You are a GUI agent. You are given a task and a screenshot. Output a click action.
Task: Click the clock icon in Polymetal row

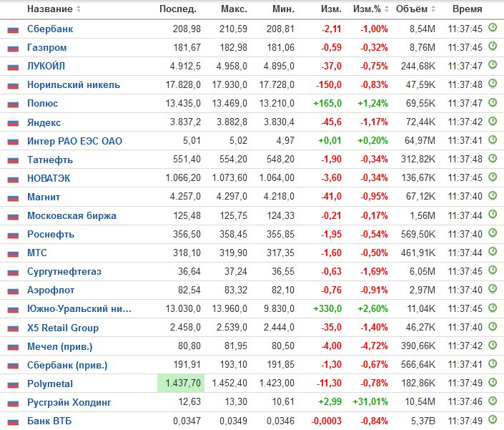493,382
